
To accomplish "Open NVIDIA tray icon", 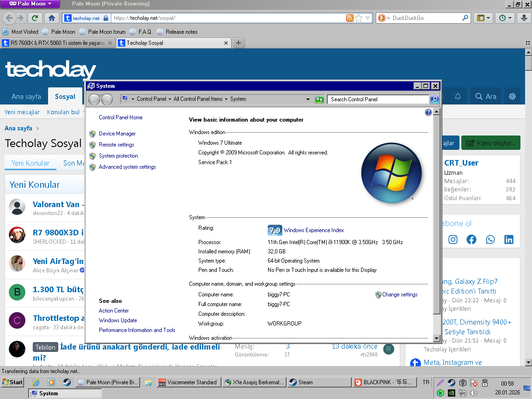I will (x=451, y=393).
